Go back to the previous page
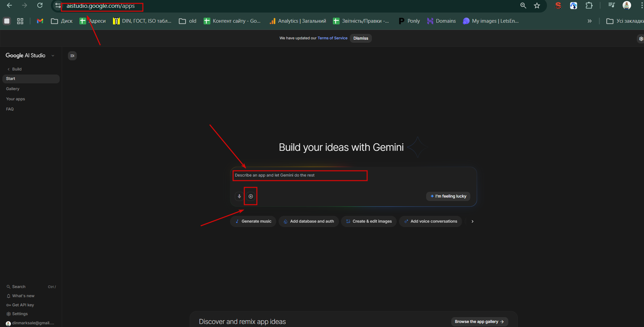Image resolution: width=644 pixels, height=327 pixels. 10,5
